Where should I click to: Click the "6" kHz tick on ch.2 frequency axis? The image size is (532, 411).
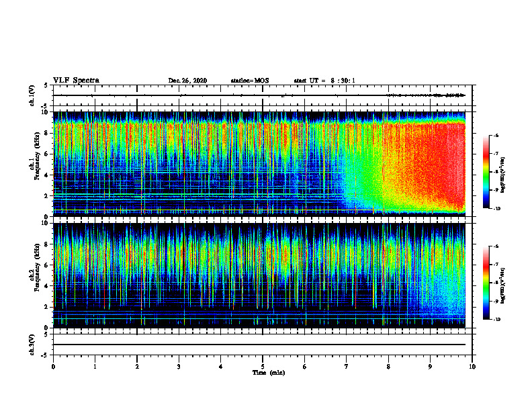(47, 265)
